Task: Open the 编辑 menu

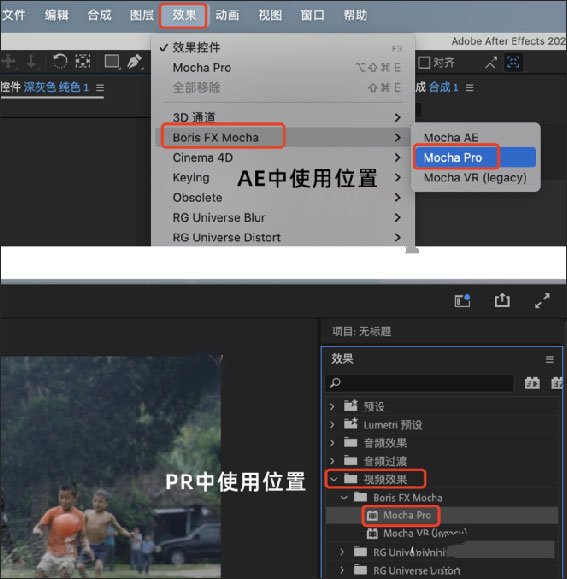Action: coord(56,15)
